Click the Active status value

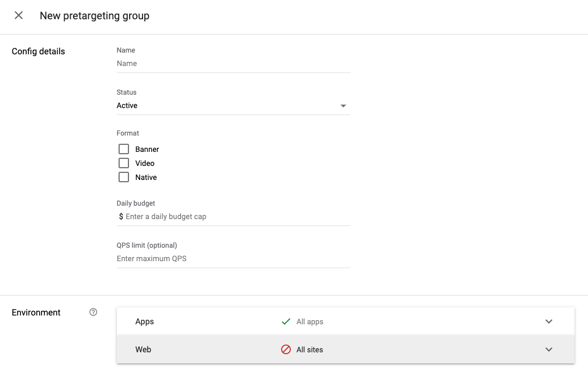[127, 106]
